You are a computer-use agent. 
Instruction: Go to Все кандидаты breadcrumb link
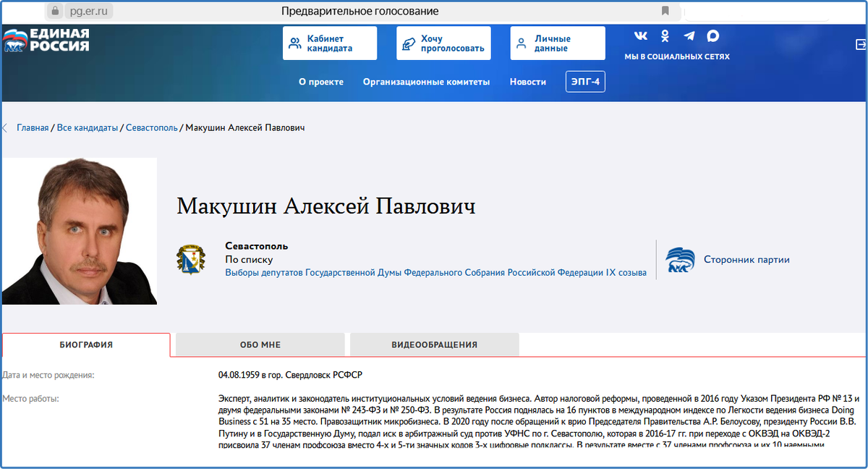(x=88, y=128)
